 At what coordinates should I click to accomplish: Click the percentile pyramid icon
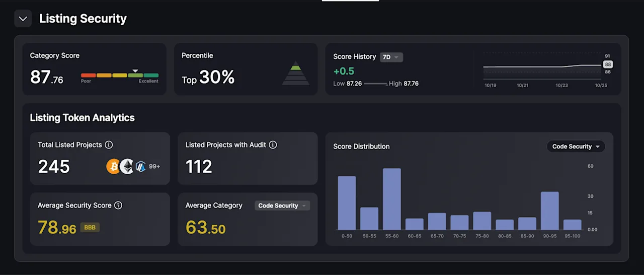click(x=296, y=74)
